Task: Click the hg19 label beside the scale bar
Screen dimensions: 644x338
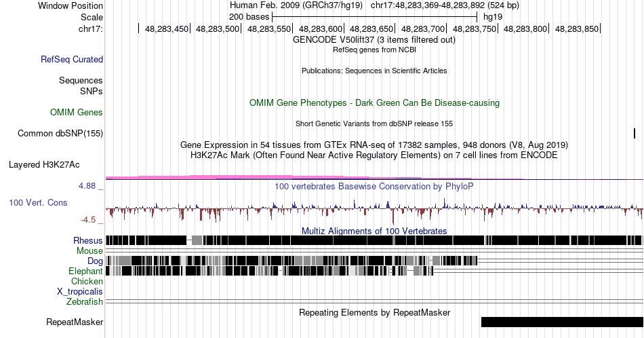Action: click(493, 17)
